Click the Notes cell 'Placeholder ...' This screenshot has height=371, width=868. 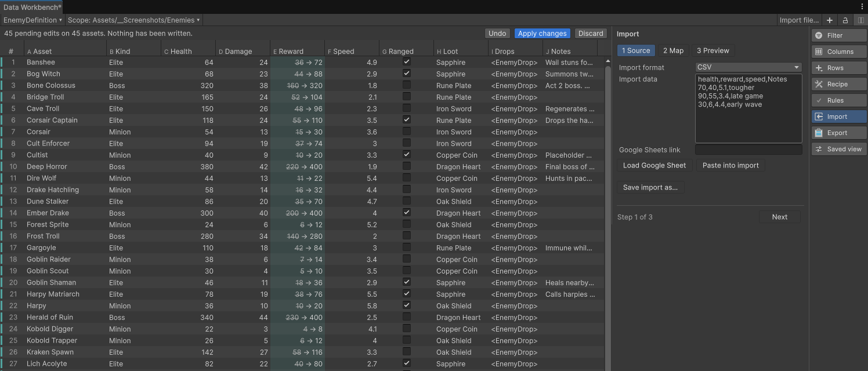[570, 155]
